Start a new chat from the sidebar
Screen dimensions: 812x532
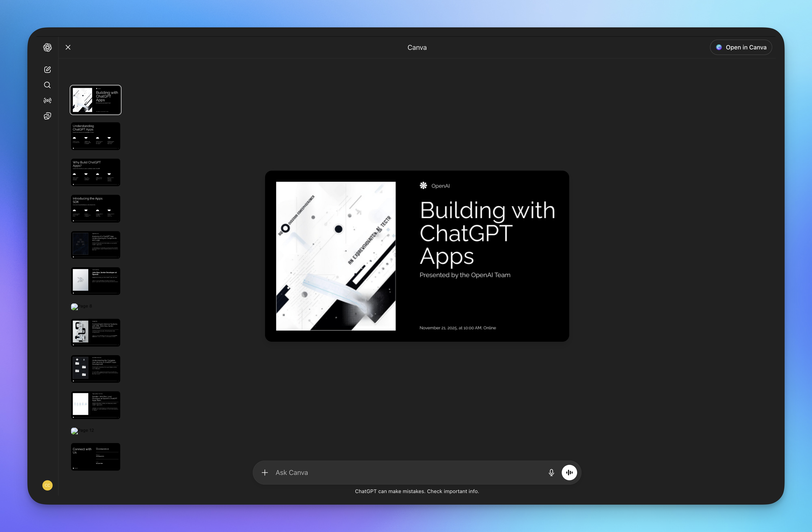[x=47, y=69]
